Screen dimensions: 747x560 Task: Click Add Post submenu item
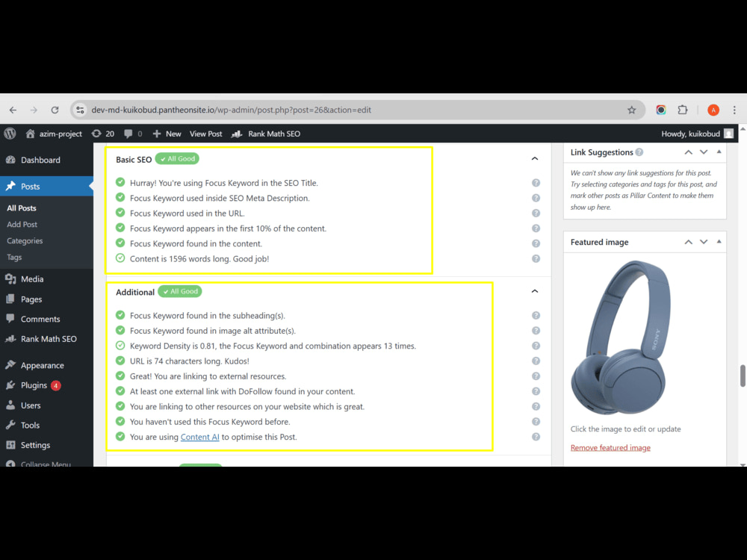tap(22, 224)
